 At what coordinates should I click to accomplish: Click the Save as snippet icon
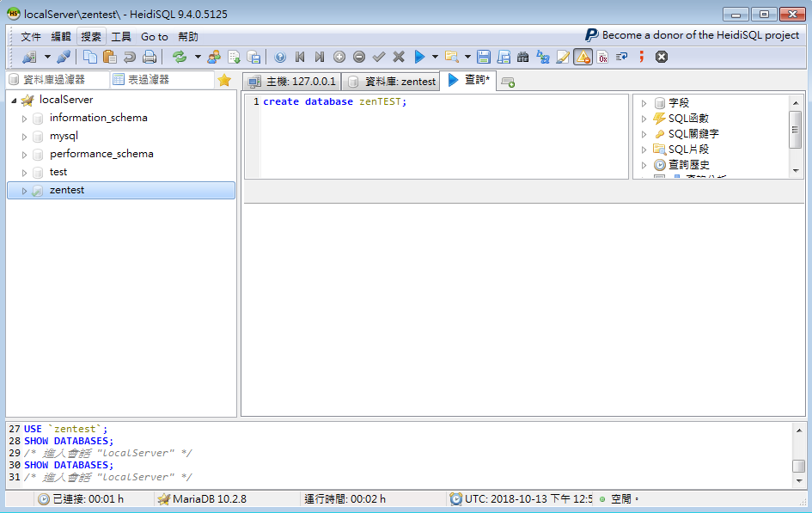pos(504,57)
